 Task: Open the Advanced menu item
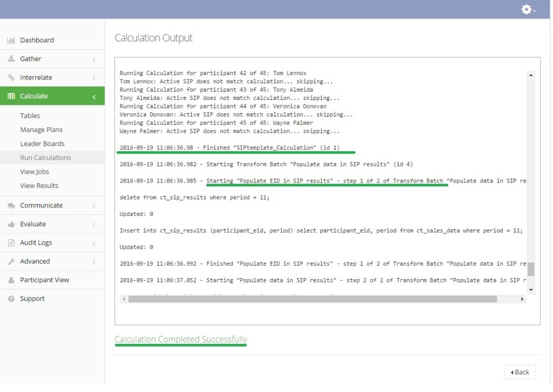point(52,261)
